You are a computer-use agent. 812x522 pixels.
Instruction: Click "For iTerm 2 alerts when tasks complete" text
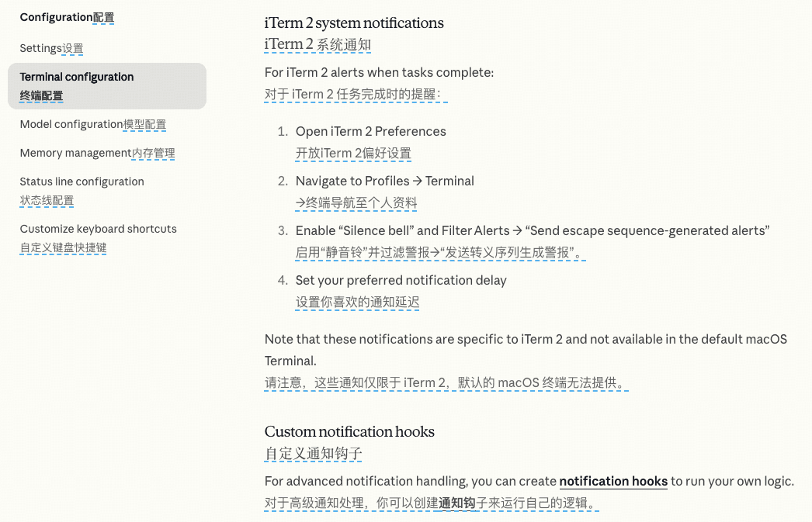coord(379,72)
